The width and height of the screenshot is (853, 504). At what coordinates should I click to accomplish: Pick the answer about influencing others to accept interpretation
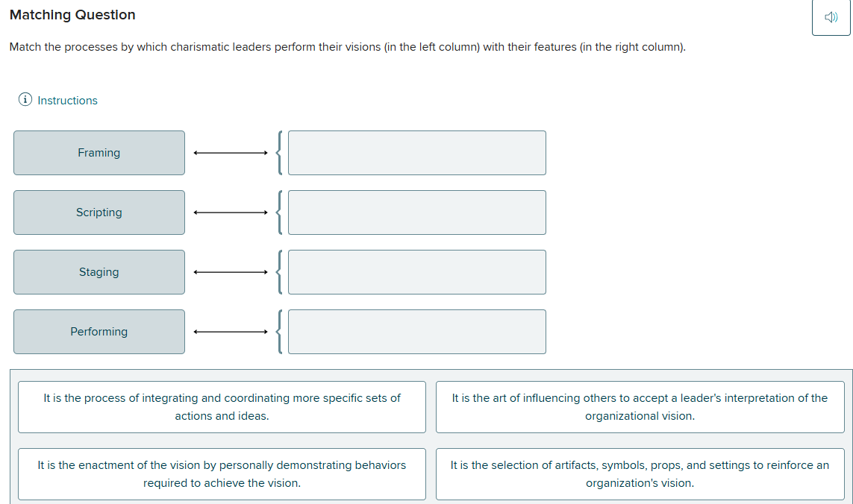click(x=640, y=406)
